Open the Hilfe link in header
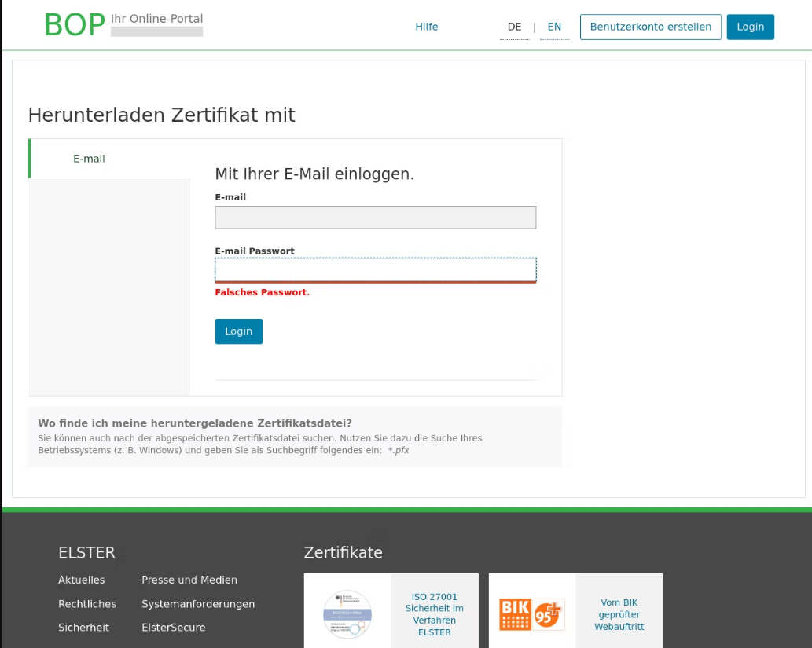This screenshot has height=648, width=812. (x=427, y=27)
